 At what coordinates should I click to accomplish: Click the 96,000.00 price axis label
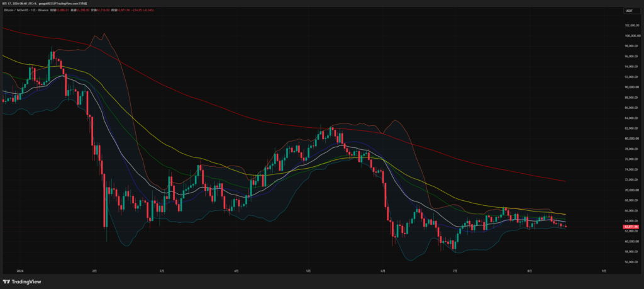pyautogui.click(x=631, y=56)
